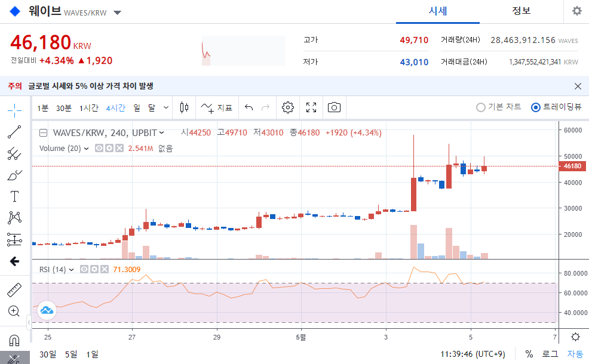Image resolution: width=589 pixels, height=364 pixels.
Task: Select the brush drawing tool
Action: coord(14,175)
